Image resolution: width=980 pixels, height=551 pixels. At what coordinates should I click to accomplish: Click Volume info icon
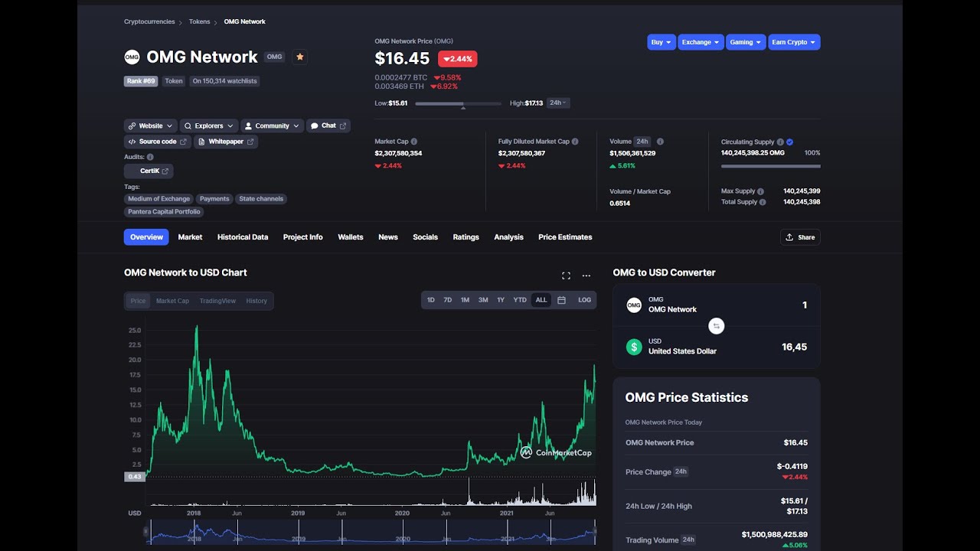click(x=660, y=142)
